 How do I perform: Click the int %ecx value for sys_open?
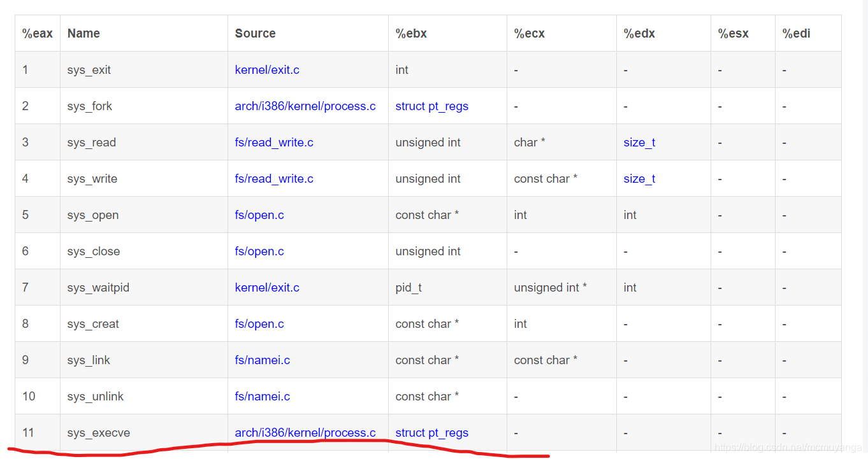521,215
